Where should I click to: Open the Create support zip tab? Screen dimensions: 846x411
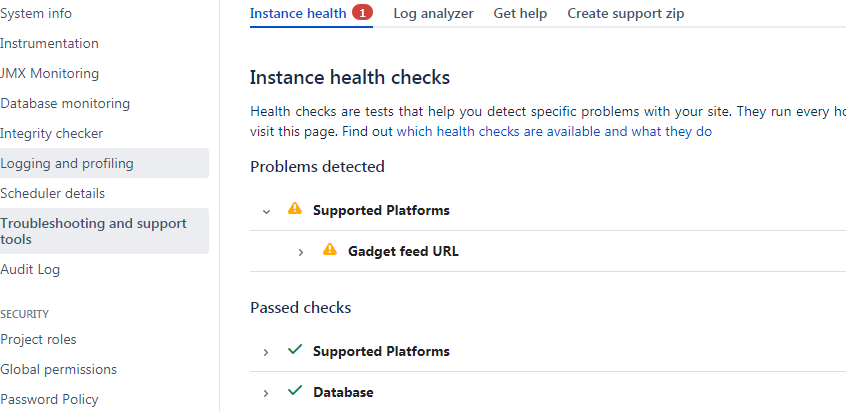click(x=625, y=13)
